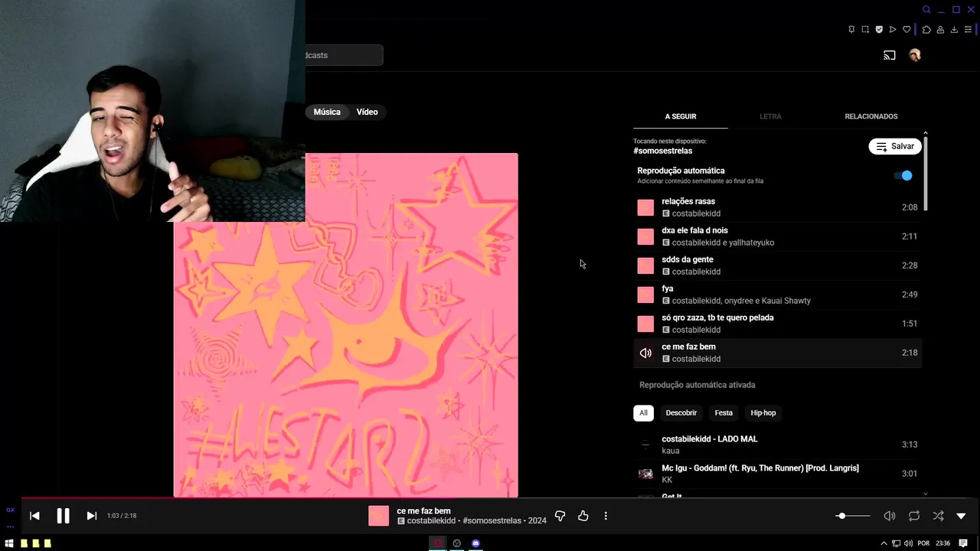Open the system tray volume icon
980x551 pixels.
(907, 543)
